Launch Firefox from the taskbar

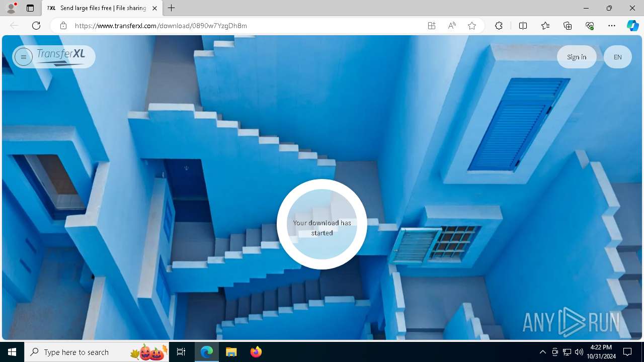(256, 352)
